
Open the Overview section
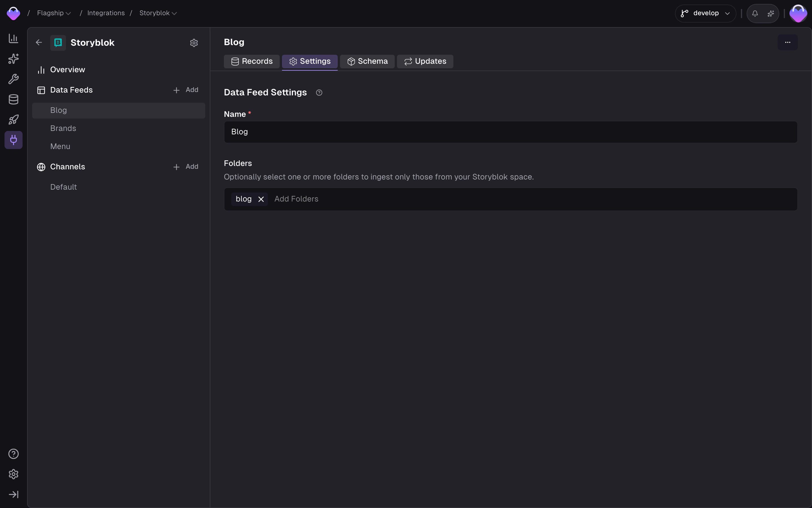tap(67, 69)
